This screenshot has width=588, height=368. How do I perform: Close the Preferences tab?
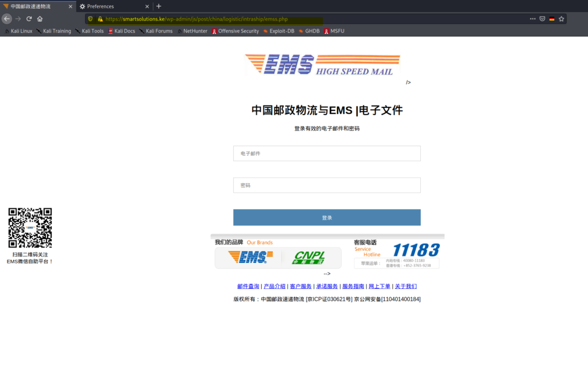click(147, 6)
